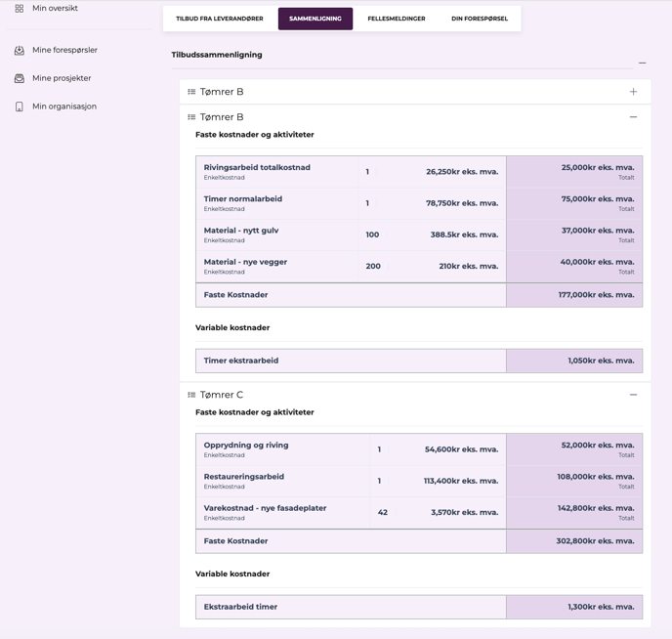The image size is (672, 639).
Task: Click the Mine forespørsler inbox icon
Action: 19,50
